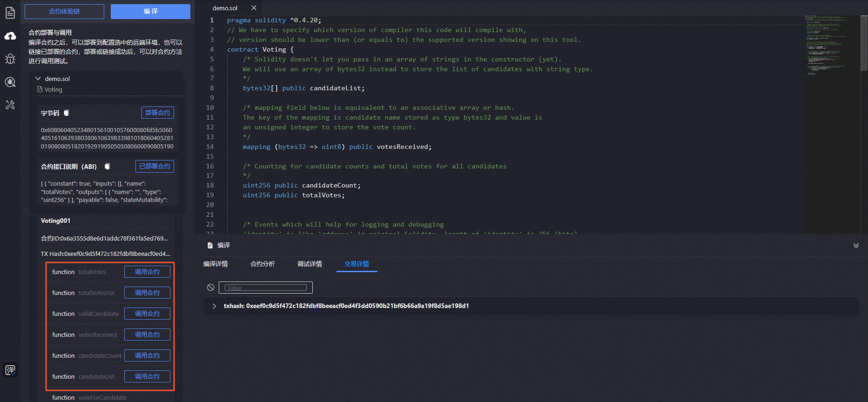The image size is (868, 402).
Task: Click the 合约ID address text
Action: pos(104,238)
